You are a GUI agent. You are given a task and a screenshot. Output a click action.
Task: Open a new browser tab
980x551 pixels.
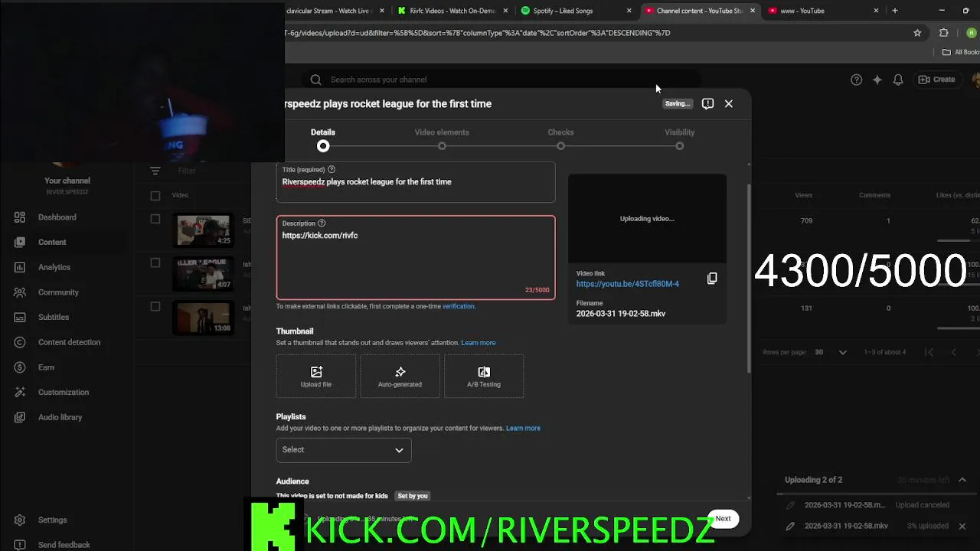(895, 11)
